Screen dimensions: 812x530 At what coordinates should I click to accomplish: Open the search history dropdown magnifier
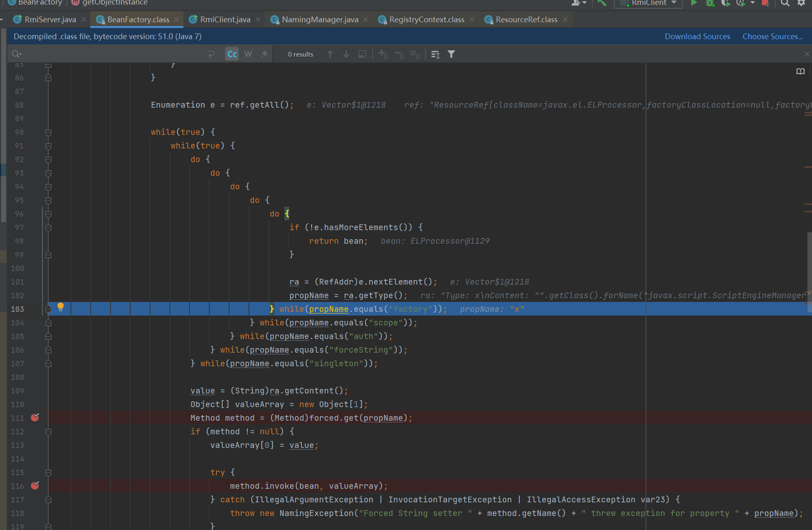(17, 54)
